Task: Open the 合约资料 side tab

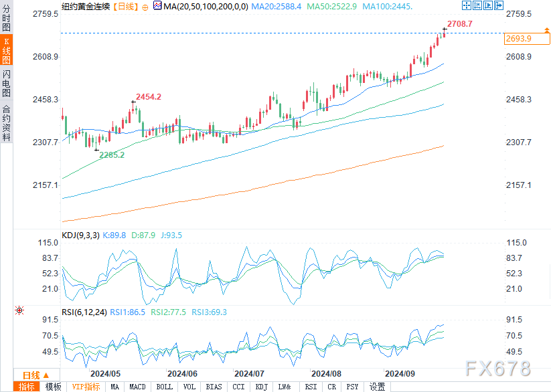Action: pos(6,122)
